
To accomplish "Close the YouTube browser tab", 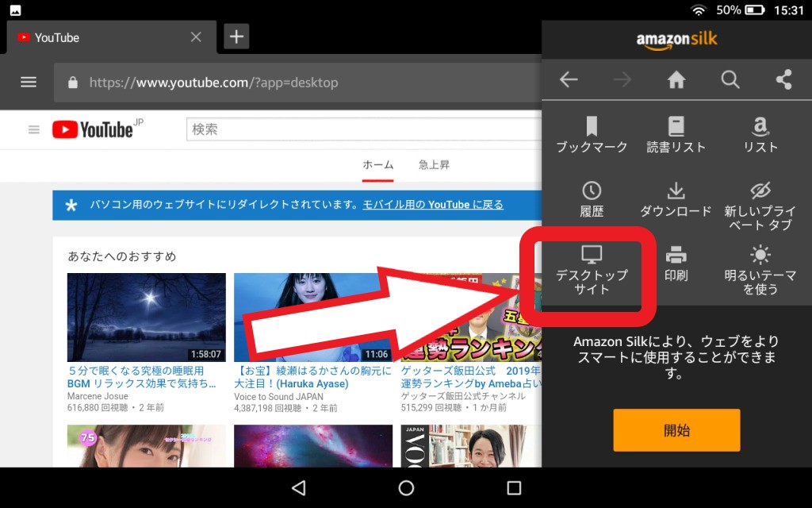I will [196, 37].
